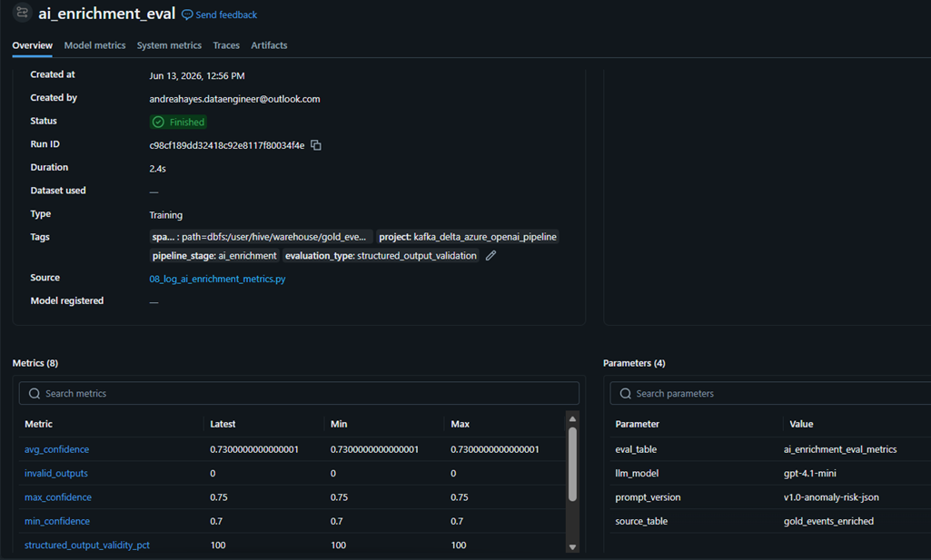
Task: Open the invalid_outputs metric link
Action: [56, 474]
